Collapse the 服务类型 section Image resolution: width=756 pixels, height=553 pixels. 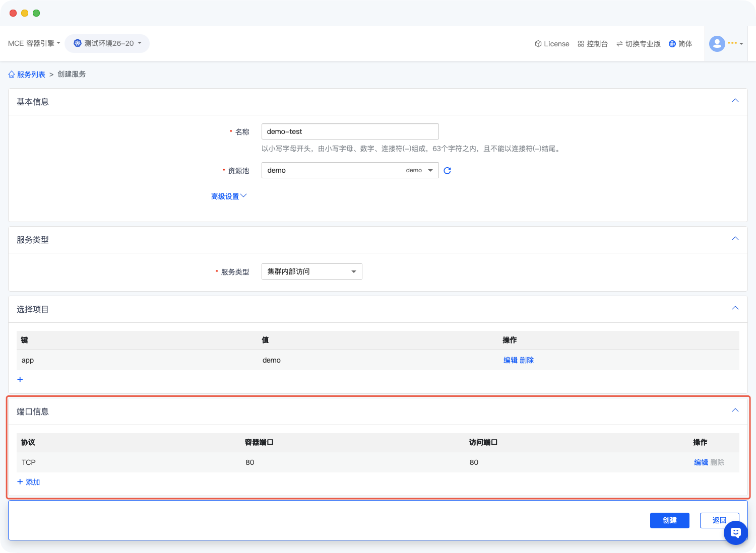click(x=735, y=239)
